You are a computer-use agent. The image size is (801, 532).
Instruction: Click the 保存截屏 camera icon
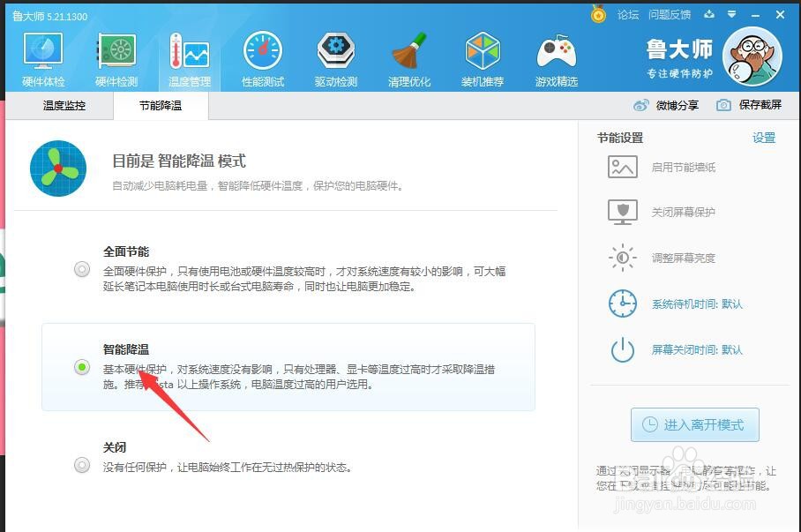723,105
